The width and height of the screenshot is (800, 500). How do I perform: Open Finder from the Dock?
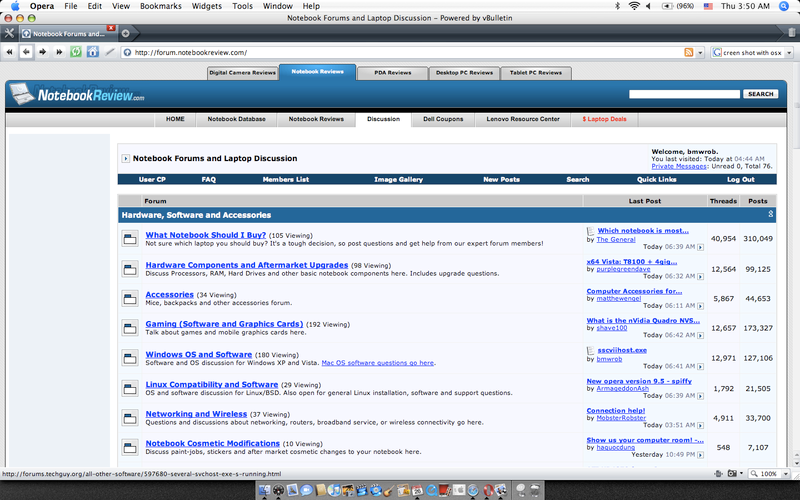[x=264, y=491]
